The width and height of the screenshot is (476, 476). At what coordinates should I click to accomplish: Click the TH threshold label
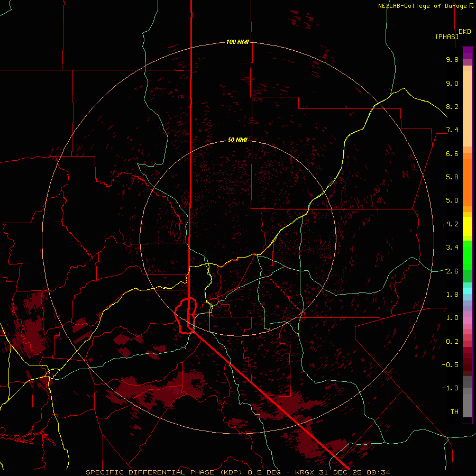[454, 412]
